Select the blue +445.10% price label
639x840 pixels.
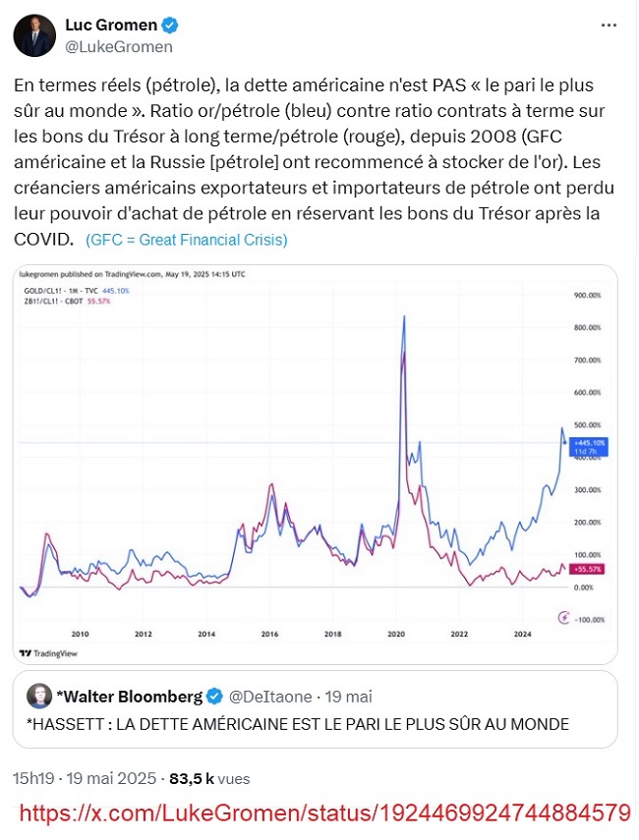coord(589,447)
